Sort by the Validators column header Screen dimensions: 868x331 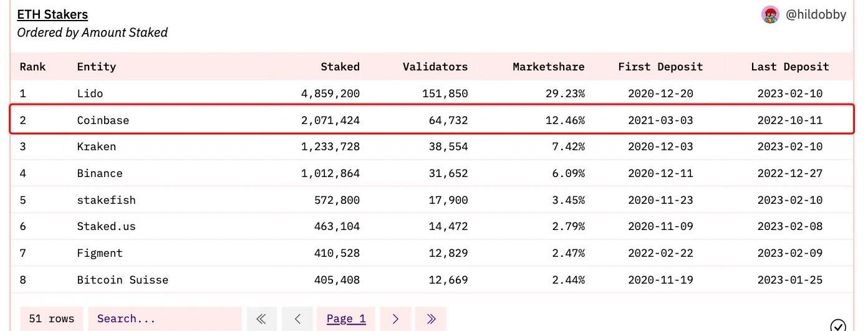[x=435, y=67]
